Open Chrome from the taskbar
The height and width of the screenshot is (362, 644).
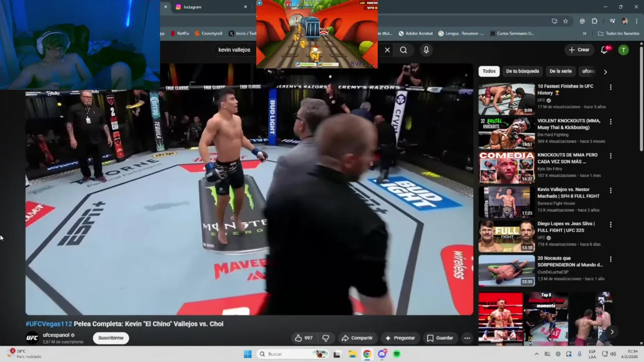tap(367, 354)
